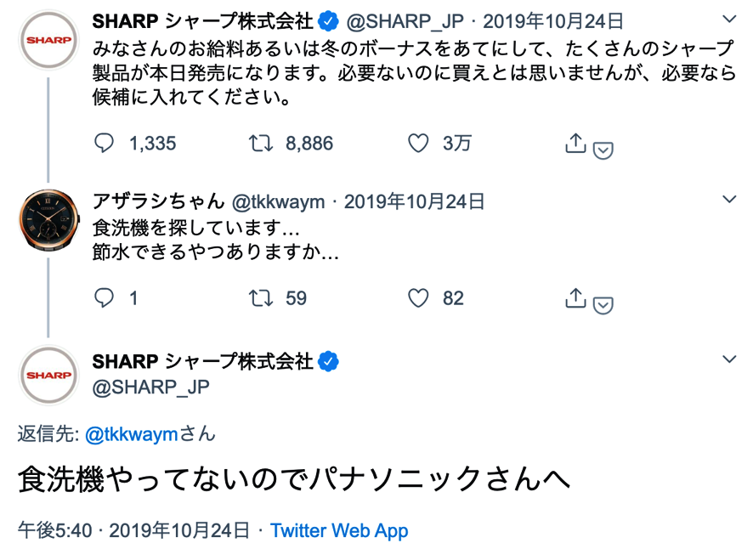Reply to SHARP's first tweet
This screenshot has height=560, width=753.
click(x=104, y=144)
